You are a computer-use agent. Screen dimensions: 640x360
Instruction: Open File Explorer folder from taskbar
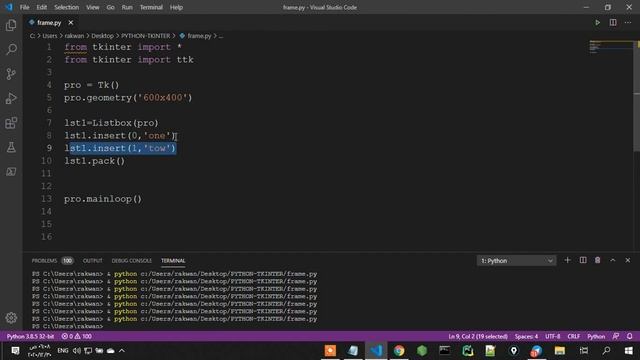pos(560,351)
